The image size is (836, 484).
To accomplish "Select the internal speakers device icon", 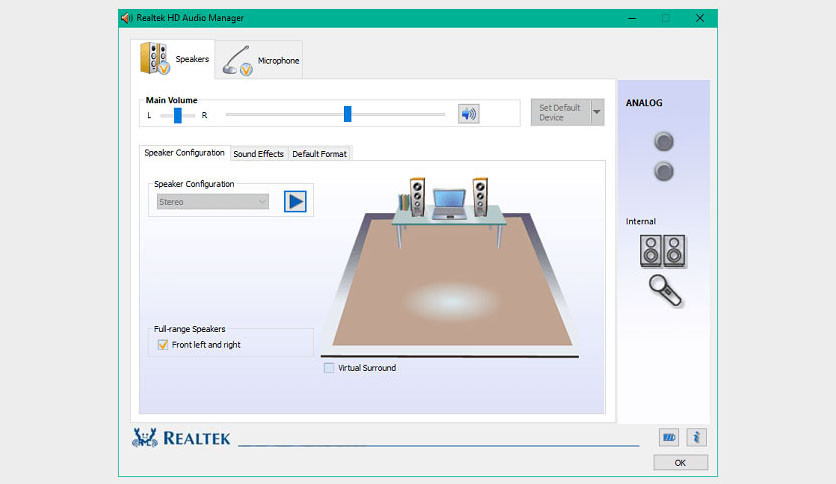I will 663,250.
